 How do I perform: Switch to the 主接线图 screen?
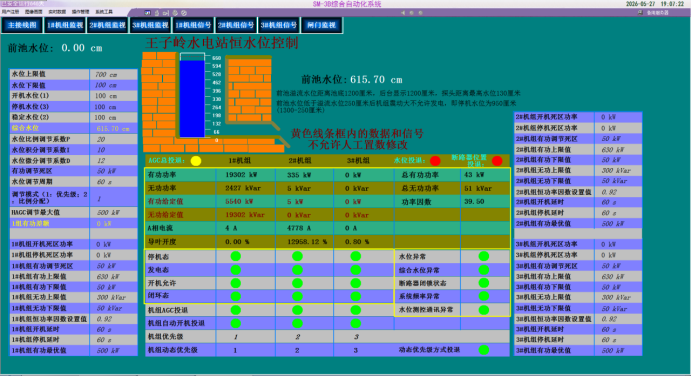tap(22, 25)
